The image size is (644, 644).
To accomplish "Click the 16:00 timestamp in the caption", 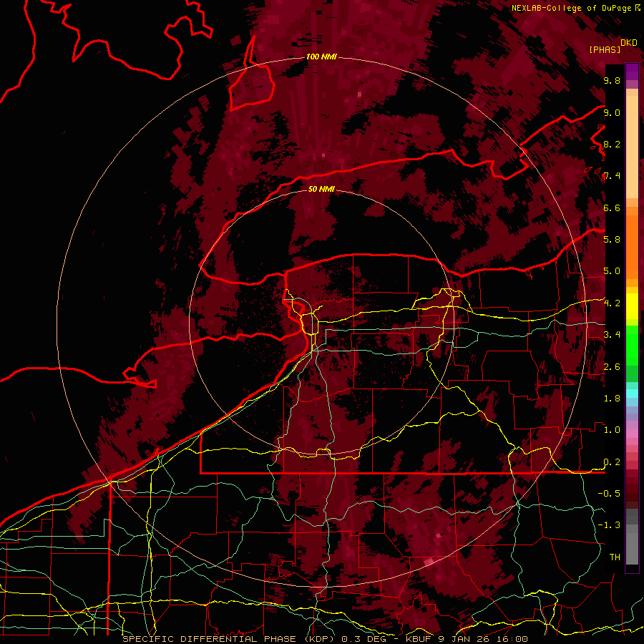I will pyautogui.click(x=512, y=639).
